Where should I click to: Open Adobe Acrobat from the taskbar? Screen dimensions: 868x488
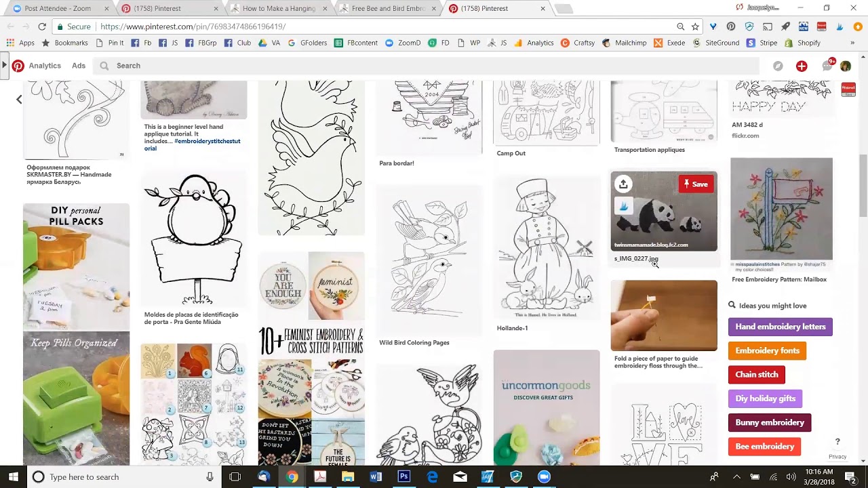point(320,477)
